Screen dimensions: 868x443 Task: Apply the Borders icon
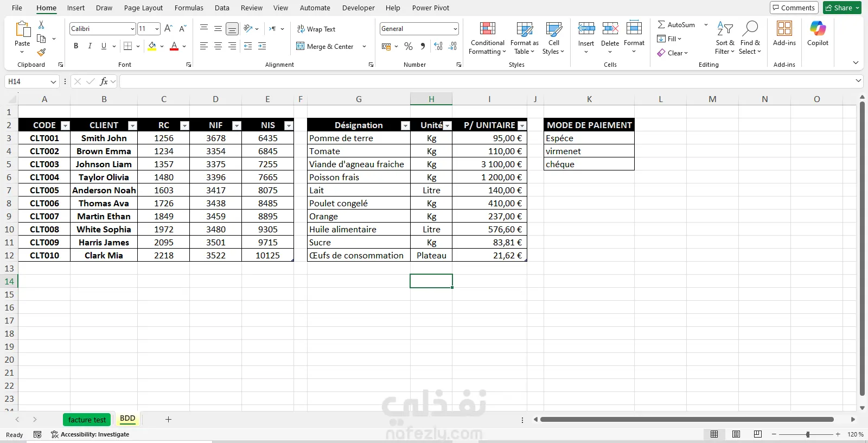[x=128, y=46]
